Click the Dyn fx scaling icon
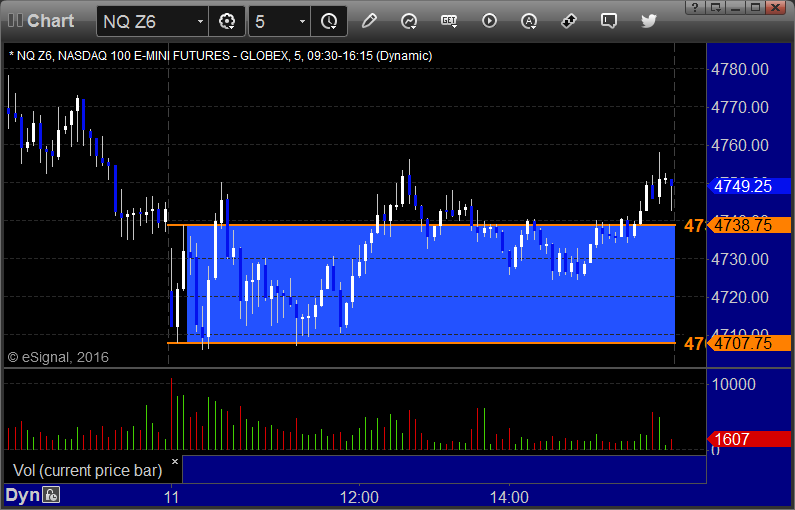 [x=51, y=494]
